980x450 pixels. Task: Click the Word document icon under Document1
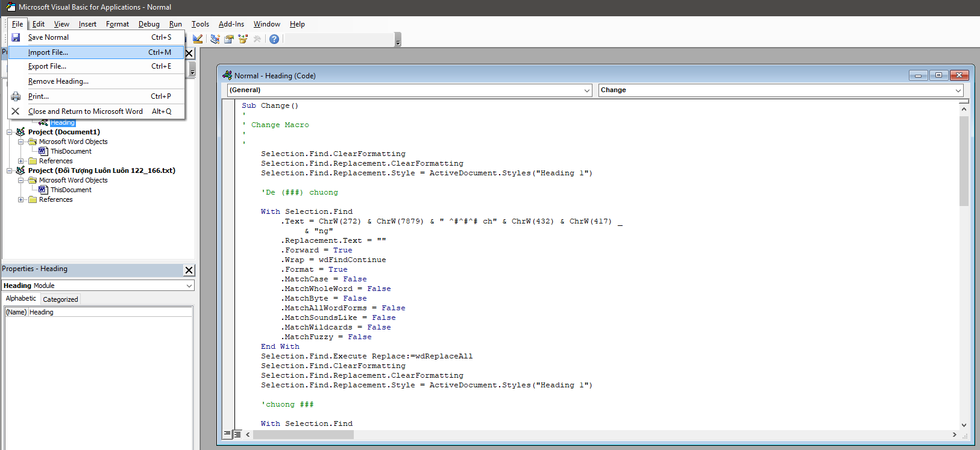click(43, 151)
